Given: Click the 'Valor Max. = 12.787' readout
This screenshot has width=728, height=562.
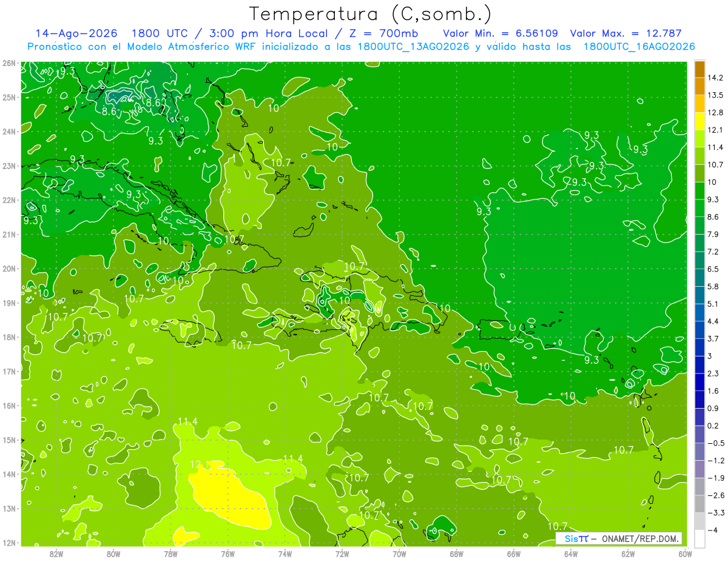Looking at the screenshot, I should tap(626, 33).
